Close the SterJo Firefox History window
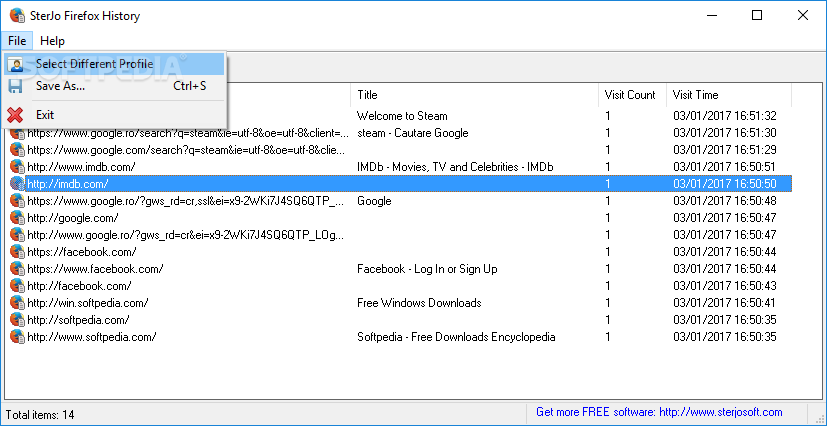Screen dimensions: 827x426 [x=803, y=15]
